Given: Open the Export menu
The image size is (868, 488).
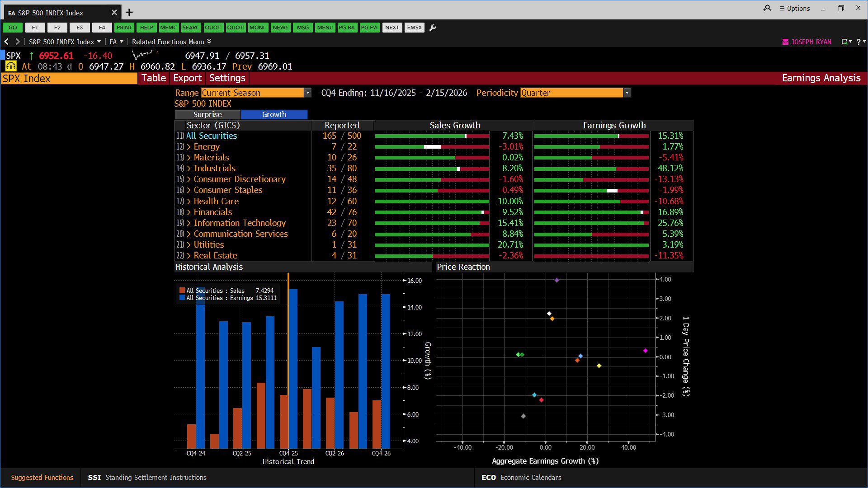Looking at the screenshot, I should [x=187, y=78].
